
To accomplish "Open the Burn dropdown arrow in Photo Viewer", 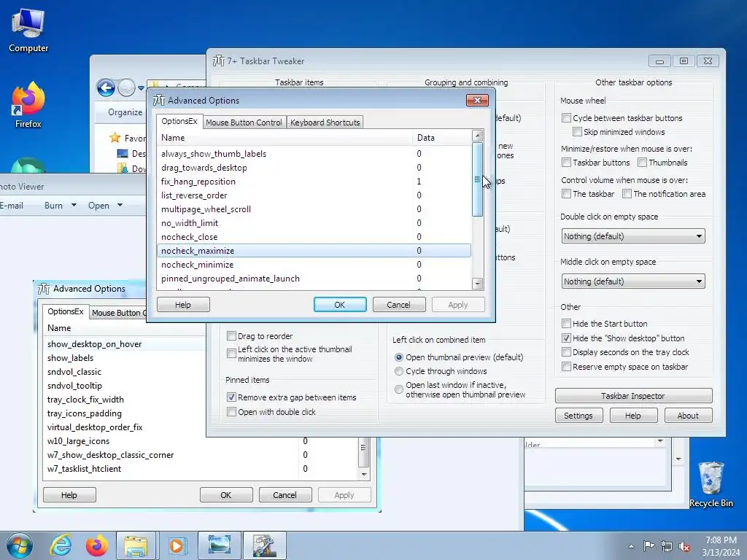I will tap(74, 205).
